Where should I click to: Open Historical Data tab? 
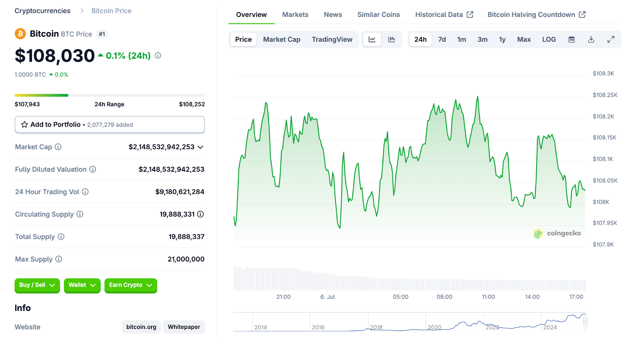pyautogui.click(x=444, y=14)
